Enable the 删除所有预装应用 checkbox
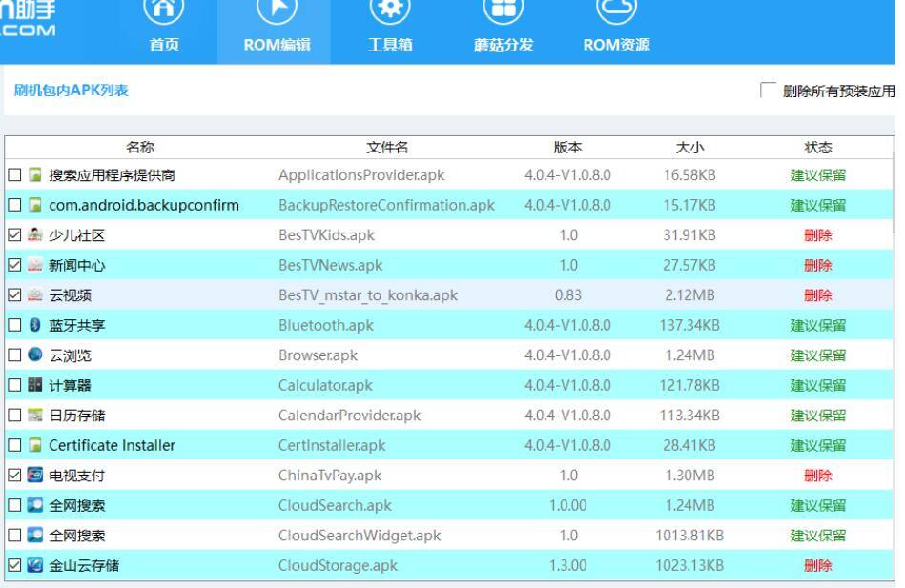This screenshot has width=905, height=588. coord(769,91)
